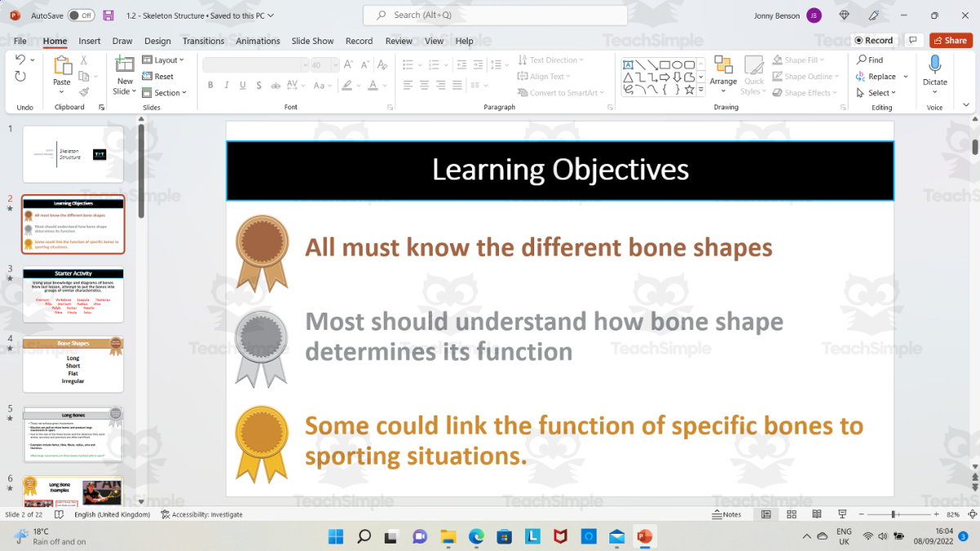Select the Text Box shape tool
The height and width of the screenshot is (551, 980).
click(629, 64)
